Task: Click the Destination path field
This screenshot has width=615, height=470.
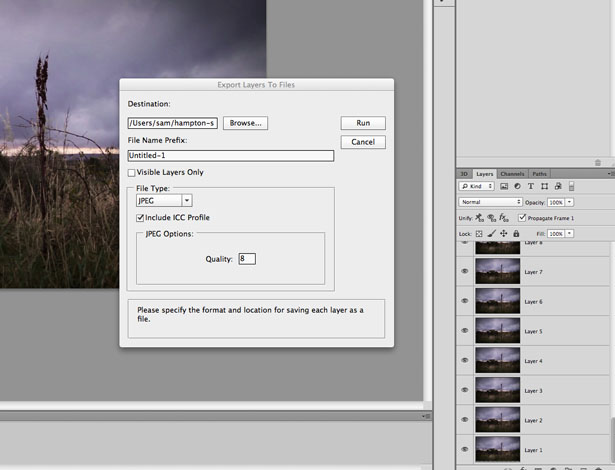Action: pyautogui.click(x=173, y=123)
